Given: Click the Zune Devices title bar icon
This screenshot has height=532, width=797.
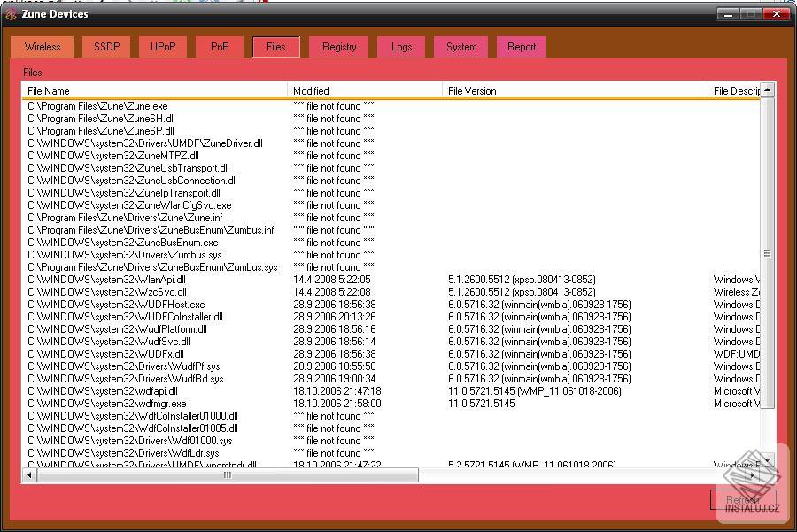Looking at the screenshot, I should [11, 14].
